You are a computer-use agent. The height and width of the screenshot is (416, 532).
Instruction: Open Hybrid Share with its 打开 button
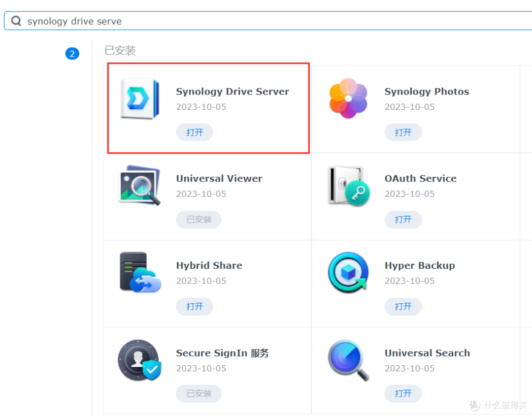(x=195, y=307)
